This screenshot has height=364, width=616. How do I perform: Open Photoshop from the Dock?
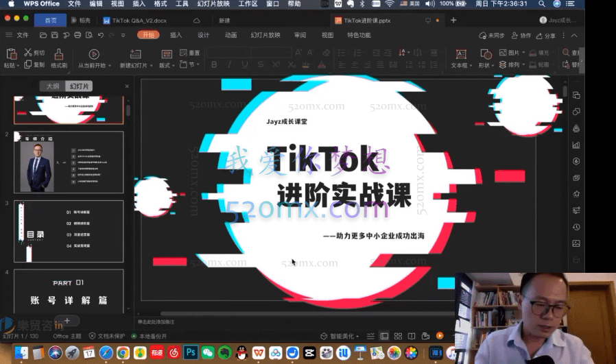click(191, 352)
